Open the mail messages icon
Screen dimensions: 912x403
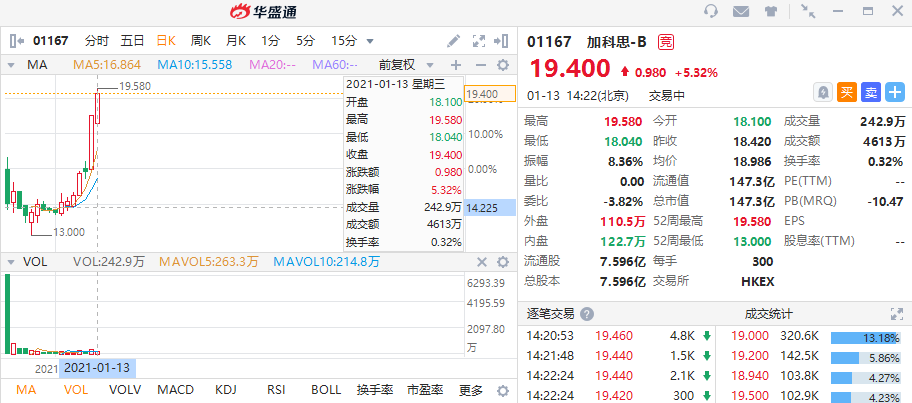pyautogui.click(x=740, y=11)
